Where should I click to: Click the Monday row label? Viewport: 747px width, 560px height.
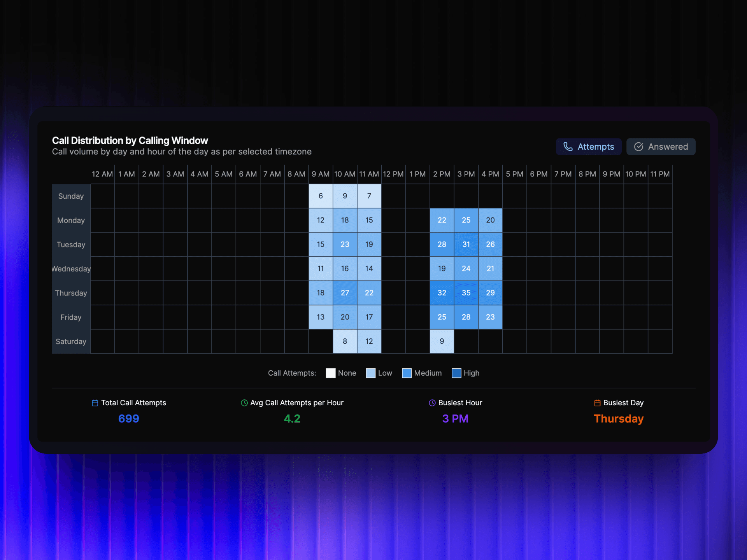71,220
